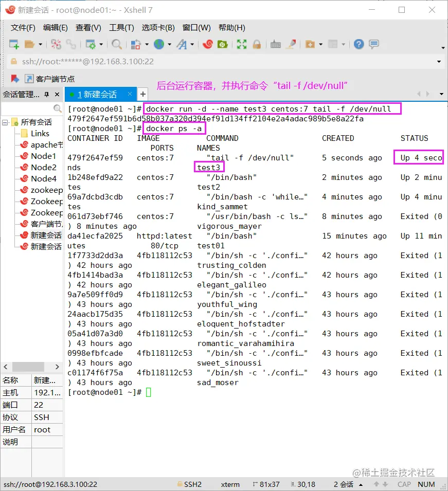Click the highlight marker pen icon

pos(292,44)
